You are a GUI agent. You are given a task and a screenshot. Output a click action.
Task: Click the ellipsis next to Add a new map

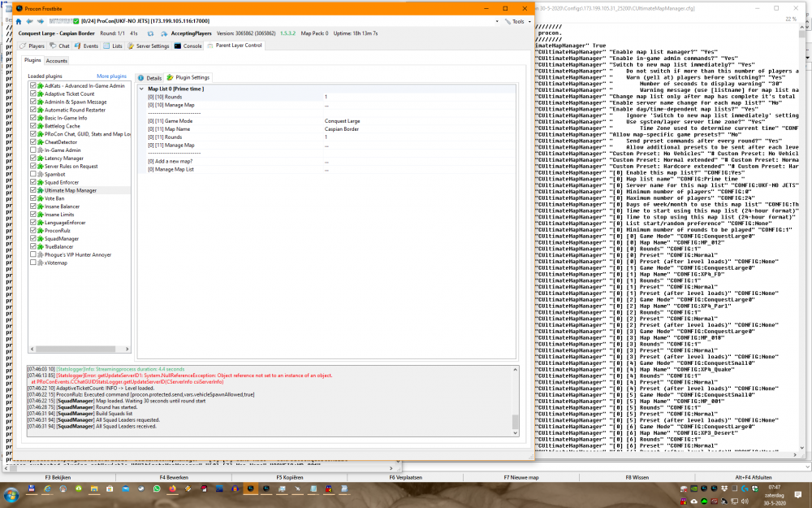(x=326, y=162)
